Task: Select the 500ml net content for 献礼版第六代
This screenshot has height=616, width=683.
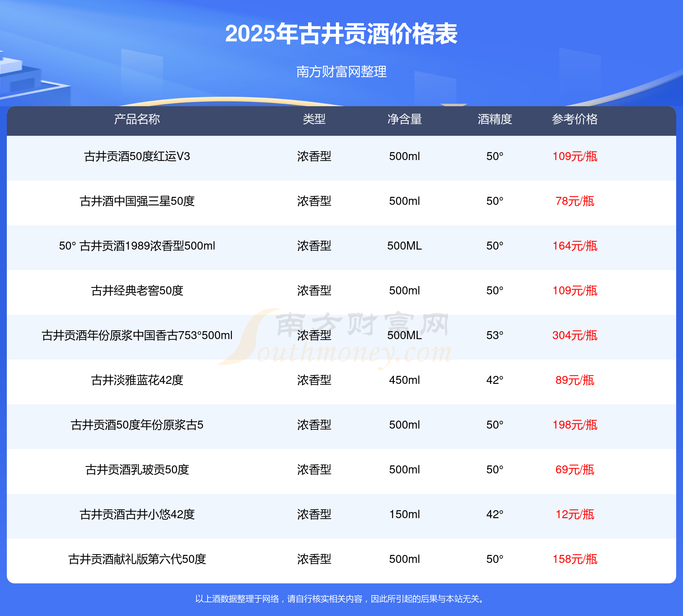Action: pos(404,559)
